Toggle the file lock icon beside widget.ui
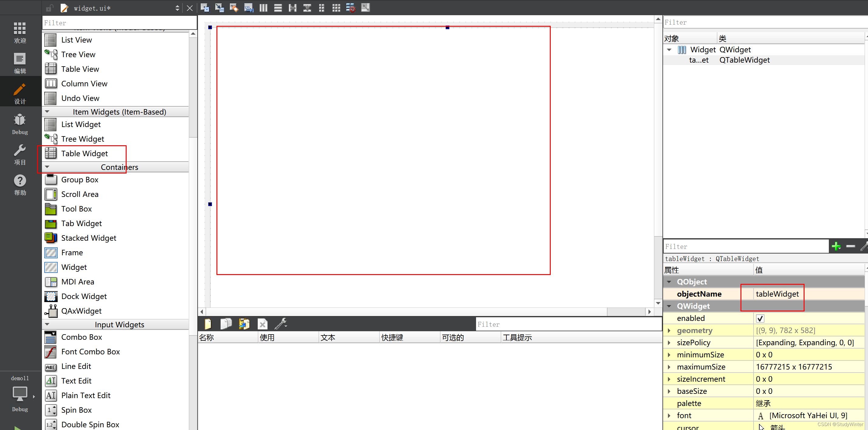Screen dimensions: 868x430 (x=49, y=8)
